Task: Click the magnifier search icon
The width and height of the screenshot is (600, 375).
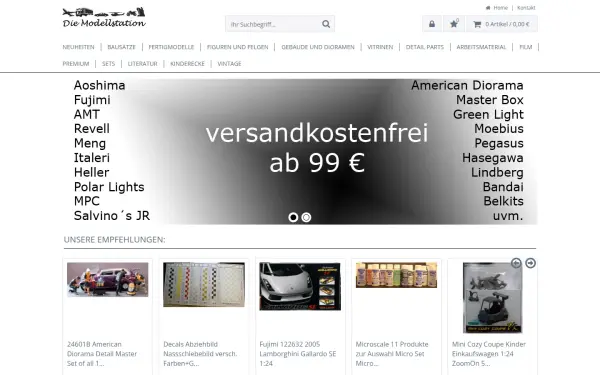Action: tap(326, 24)
